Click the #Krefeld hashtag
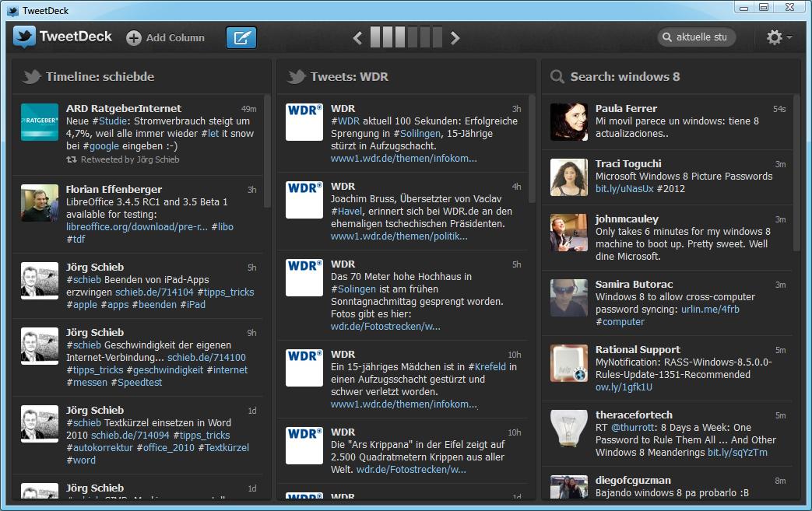 [487, 366]
